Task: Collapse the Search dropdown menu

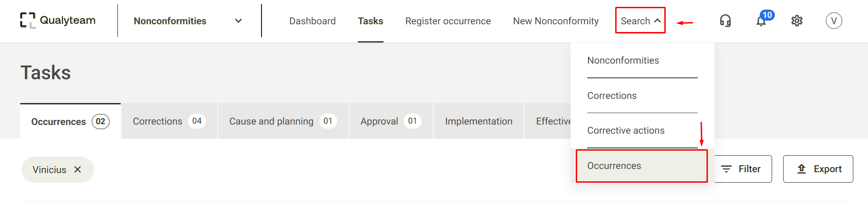Action: [640, 21]
